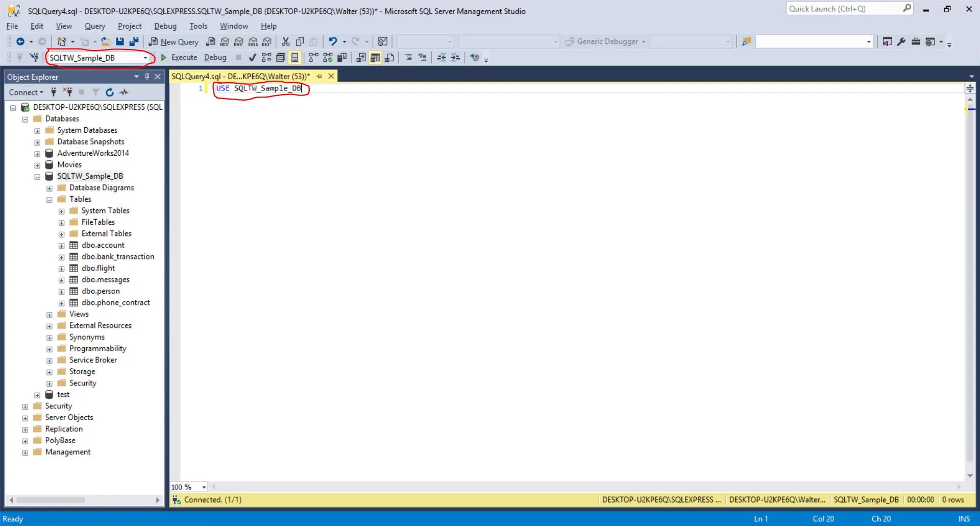Collapse the SQLTW_Sample_DB database node
The image size is (980, 526).
tap(37, 177)
